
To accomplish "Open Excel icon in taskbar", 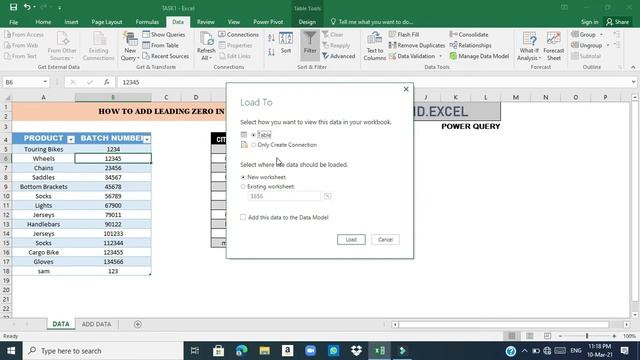I will (x=380, y=351).
